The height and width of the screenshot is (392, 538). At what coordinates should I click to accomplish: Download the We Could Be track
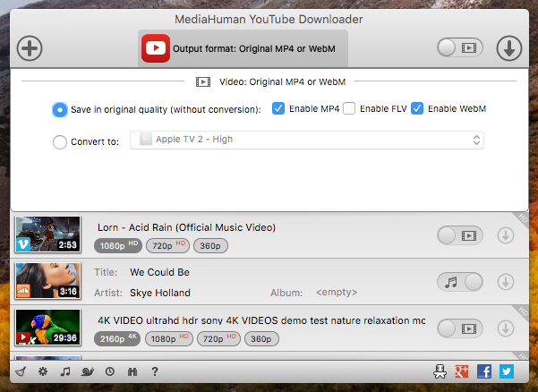pyautogui.click(x=506, y=282)
